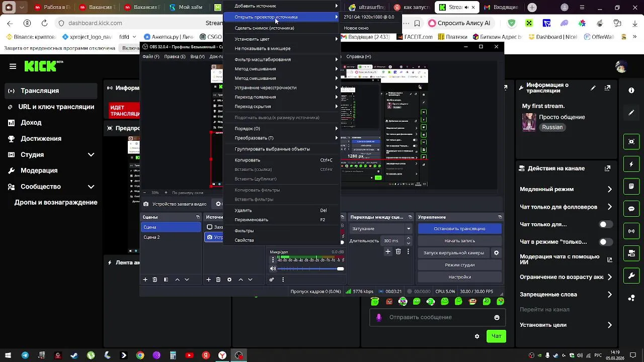Move scene up with arrow in Сцены panel
The width and height of the screenshot is (644, 362).
(x=177, y=280)
